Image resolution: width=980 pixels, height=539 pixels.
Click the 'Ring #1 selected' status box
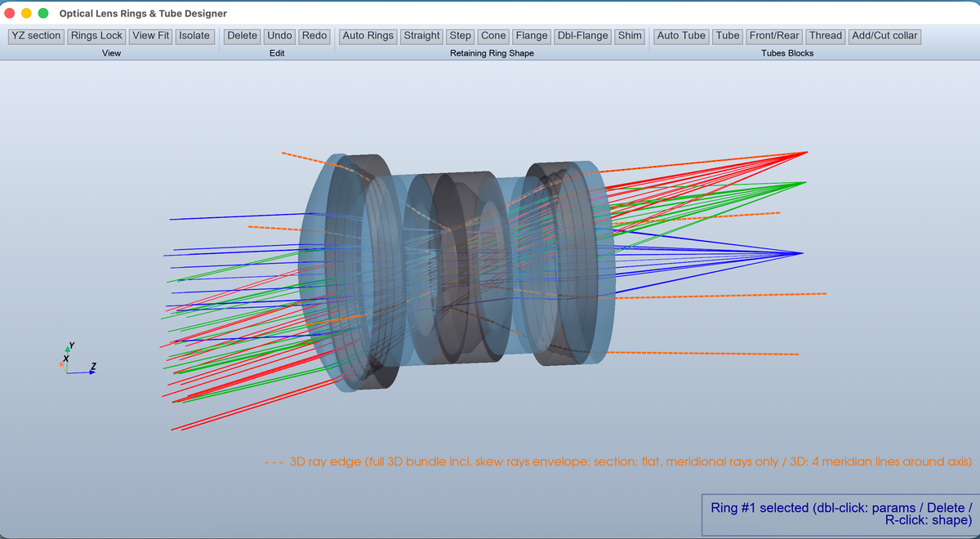pos(840,514)
